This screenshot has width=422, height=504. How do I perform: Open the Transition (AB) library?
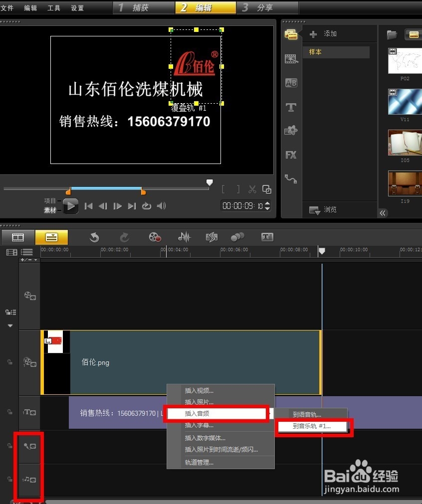coord(291,83)
